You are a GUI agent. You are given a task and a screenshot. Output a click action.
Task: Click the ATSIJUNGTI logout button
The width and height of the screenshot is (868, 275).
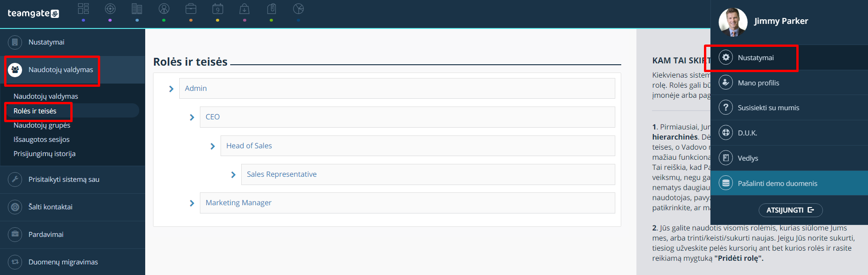[790, 210]
